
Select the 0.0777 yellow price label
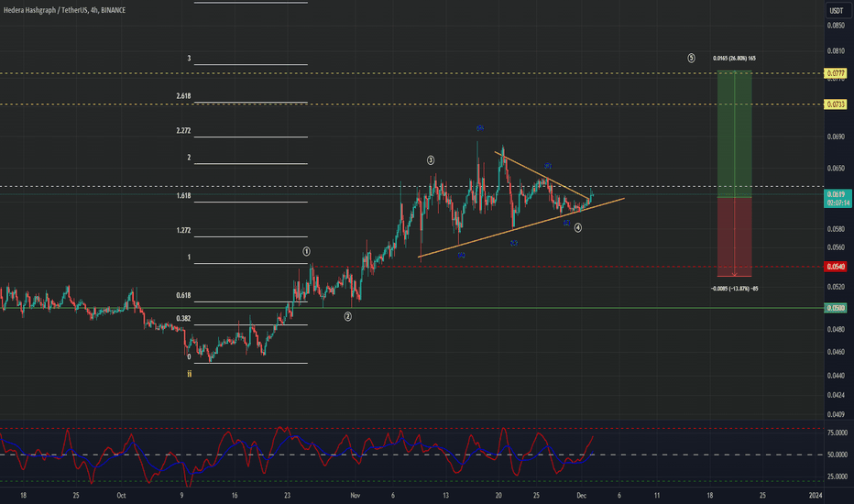[x=836, y=73]
